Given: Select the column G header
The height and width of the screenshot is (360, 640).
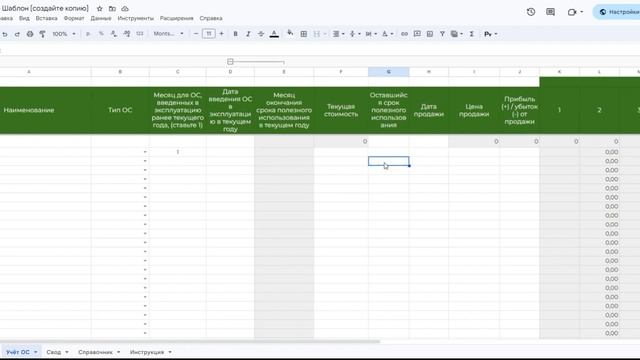Looking at the screenshot, I should (389, 72).
